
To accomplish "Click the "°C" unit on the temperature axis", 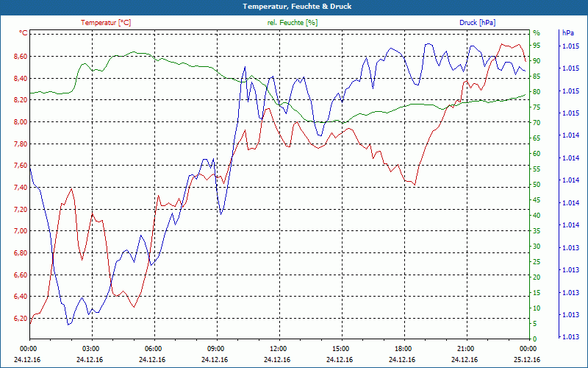I will point(24,33).
